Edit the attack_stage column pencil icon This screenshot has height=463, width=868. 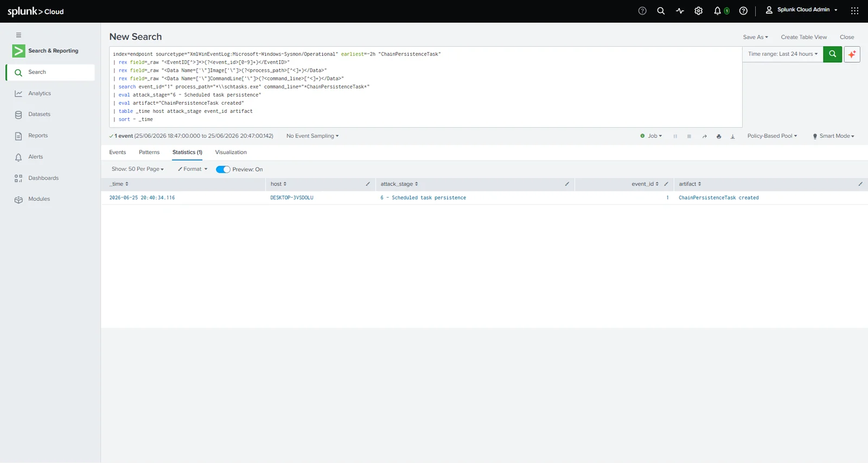(x=567, y=184)
